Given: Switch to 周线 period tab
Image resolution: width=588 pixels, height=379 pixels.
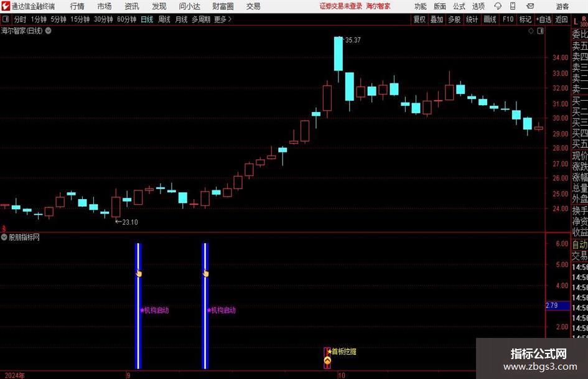Looking at the screenshot, I should [x=164, y=19].
